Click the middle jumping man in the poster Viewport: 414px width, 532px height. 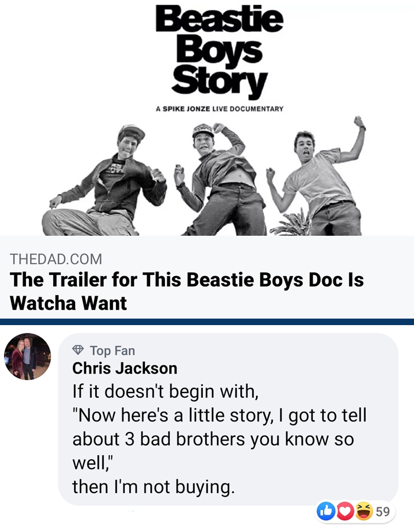pos(220,179)
